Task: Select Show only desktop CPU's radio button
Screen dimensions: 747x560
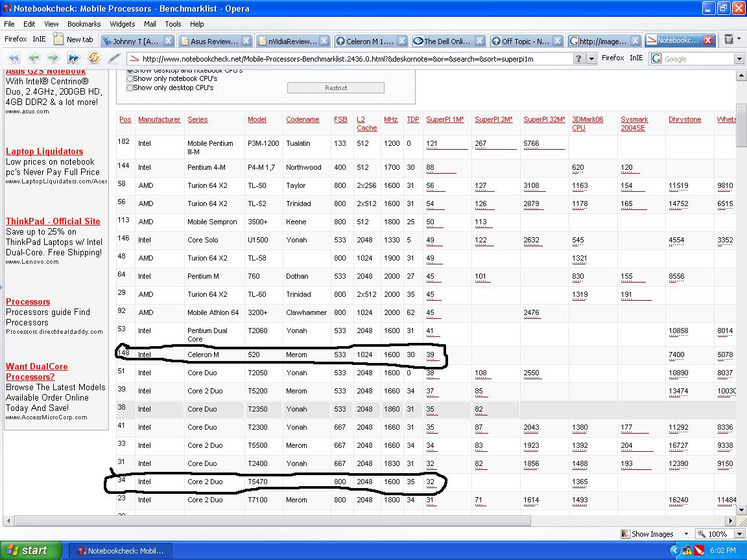Action: pyautogui.click(x=130, y=87)
